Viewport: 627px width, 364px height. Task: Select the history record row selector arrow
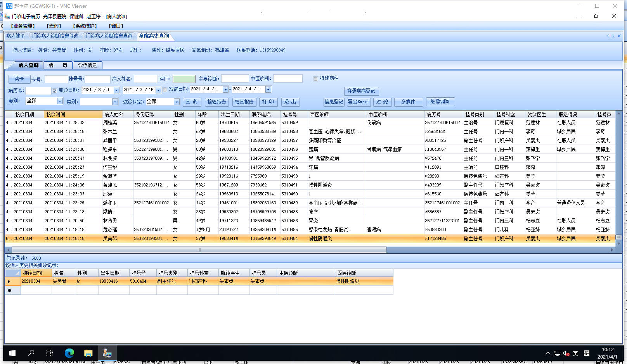coord(13,281)
